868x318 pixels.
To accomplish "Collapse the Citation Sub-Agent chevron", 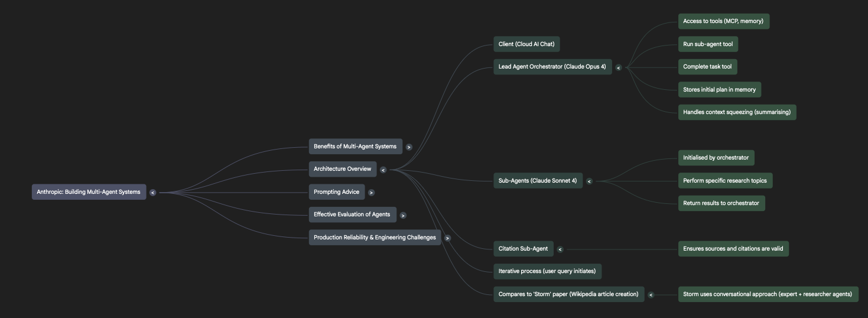I will coord(560,249).
